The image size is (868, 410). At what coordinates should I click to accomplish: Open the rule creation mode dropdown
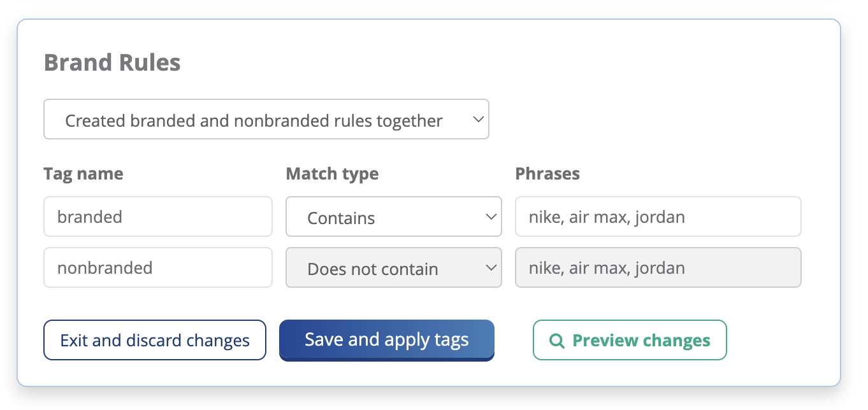click(266, 119)
